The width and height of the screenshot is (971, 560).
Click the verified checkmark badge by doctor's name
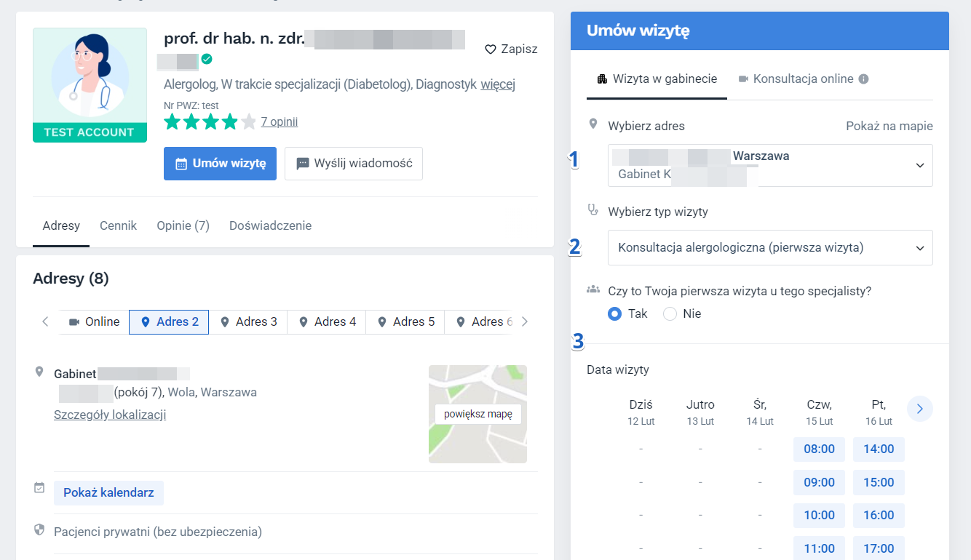206,60
